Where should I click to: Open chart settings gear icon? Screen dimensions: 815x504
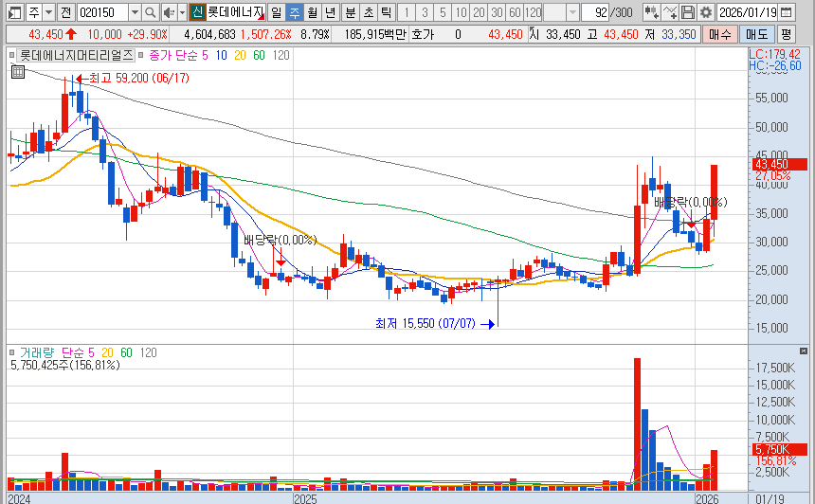pos(706,12)
